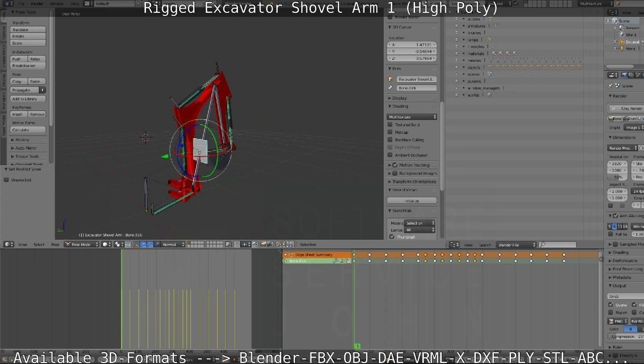Open the File menu
This screenshot has width=644, height=364.
21,4
